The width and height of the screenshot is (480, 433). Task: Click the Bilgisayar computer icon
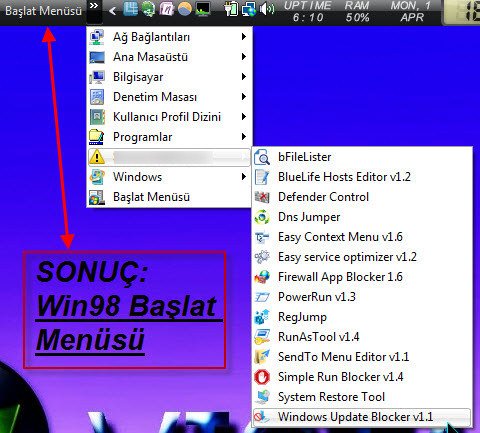(97, 77)
